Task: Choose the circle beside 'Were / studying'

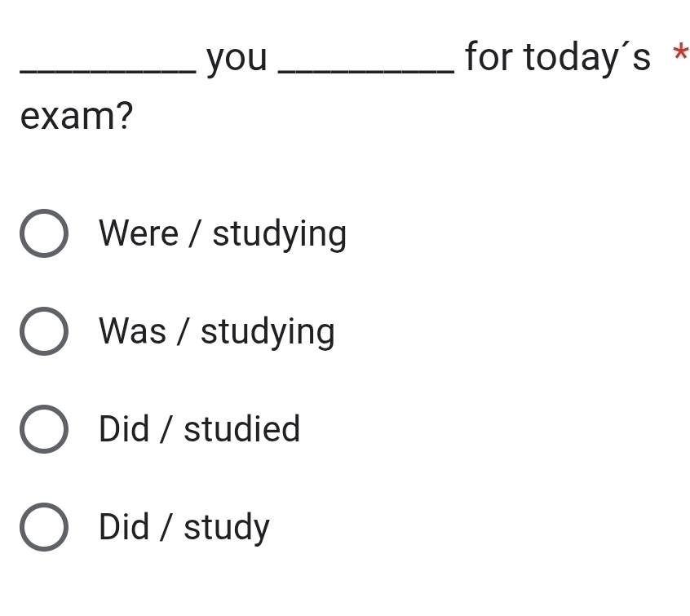Action: (x=44, y=233)
